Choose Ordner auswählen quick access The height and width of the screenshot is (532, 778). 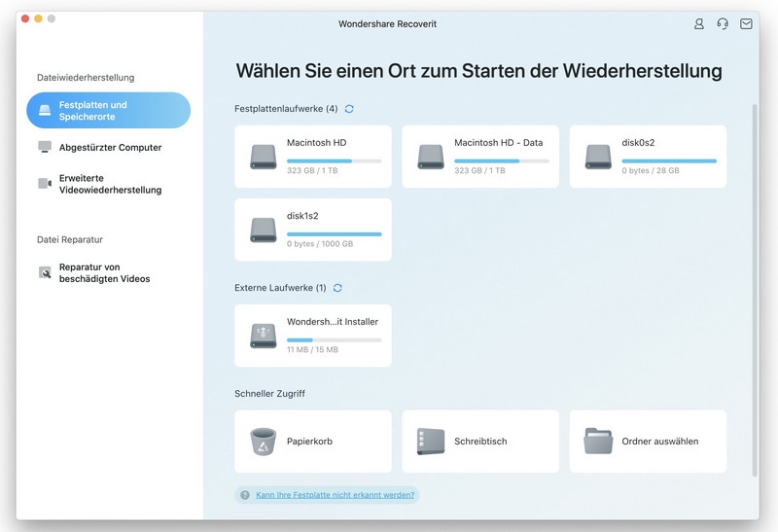(648, 442)
